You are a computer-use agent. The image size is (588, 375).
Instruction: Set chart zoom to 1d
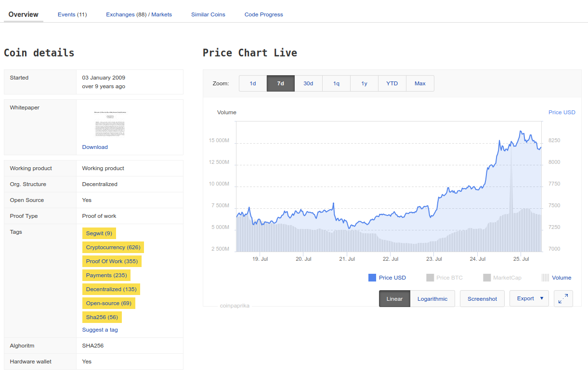coord(253,83)
